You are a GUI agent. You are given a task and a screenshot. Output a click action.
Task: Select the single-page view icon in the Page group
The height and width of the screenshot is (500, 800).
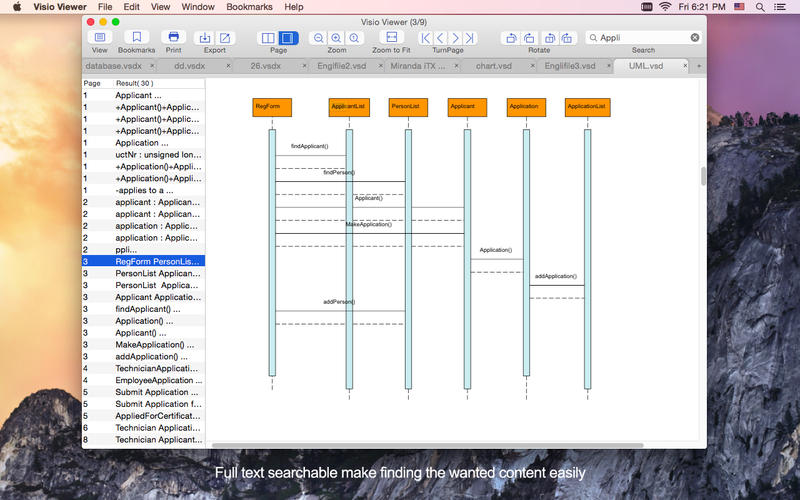coord(288,38)
